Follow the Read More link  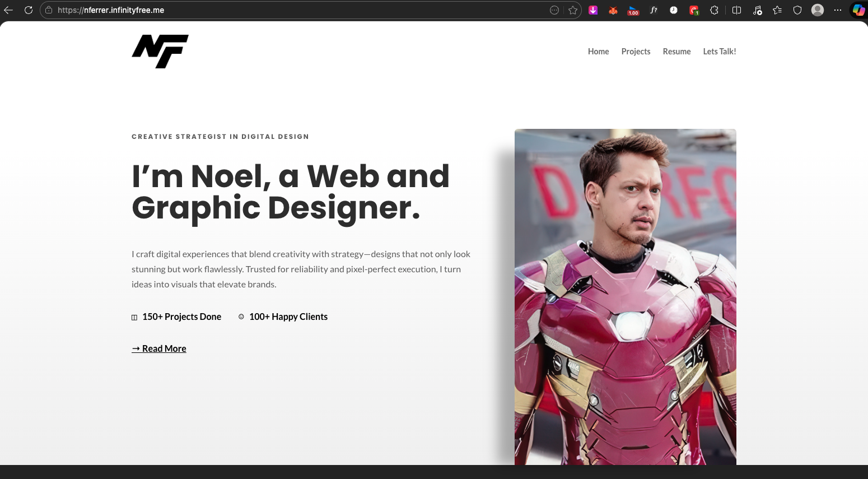(159, 348)
